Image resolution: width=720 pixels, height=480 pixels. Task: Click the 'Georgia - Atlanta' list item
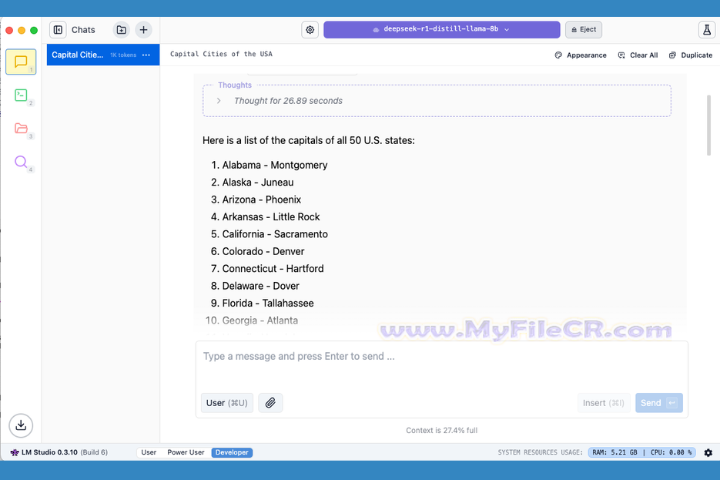(x=260, y=320)
